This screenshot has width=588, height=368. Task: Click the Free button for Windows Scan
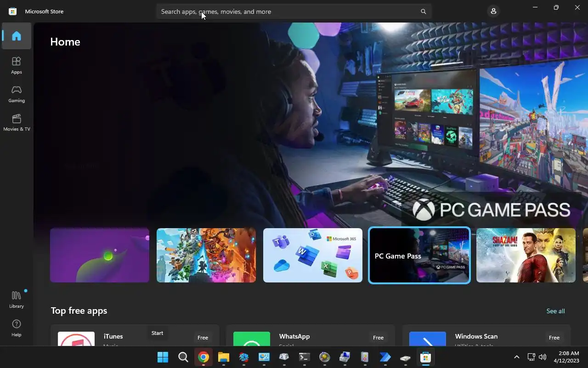point(554,338)
